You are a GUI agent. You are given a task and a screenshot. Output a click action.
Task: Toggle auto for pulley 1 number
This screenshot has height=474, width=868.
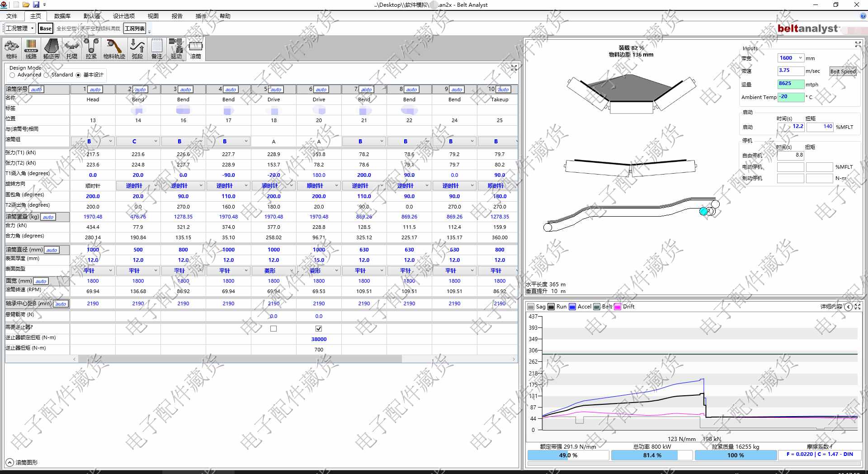[x=95, y=90]
